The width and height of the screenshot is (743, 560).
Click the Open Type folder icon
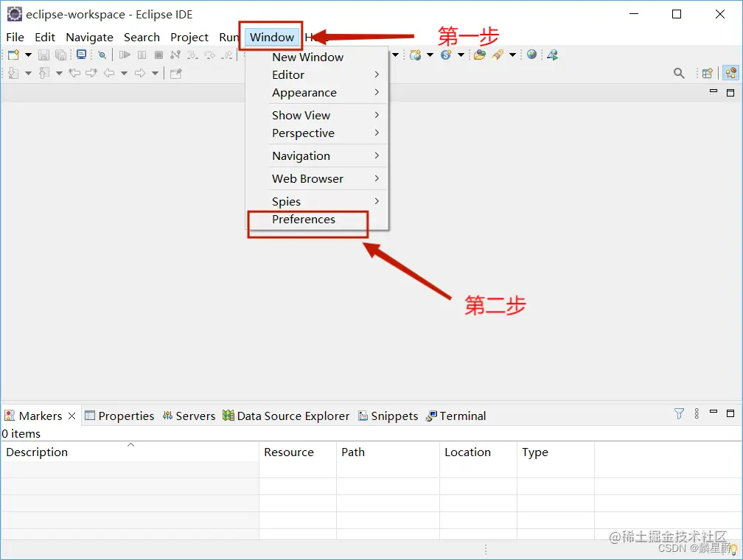pyautogui.click(x=480, y=55)
